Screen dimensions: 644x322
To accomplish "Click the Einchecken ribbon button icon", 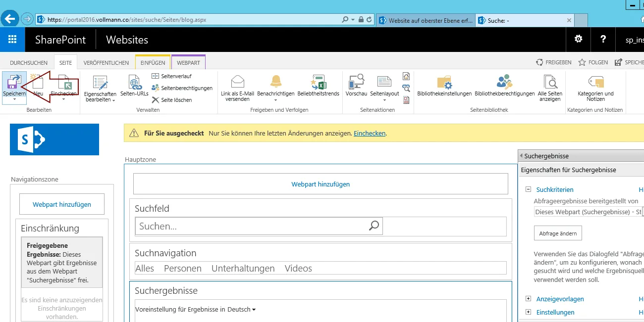I will pyautogui.click(x=65, y=82).
